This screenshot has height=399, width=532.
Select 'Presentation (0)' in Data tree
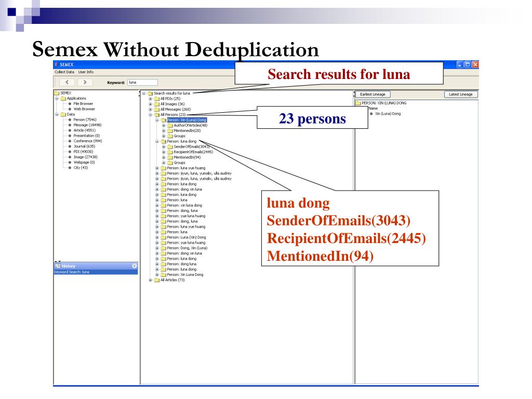point(87,136)
